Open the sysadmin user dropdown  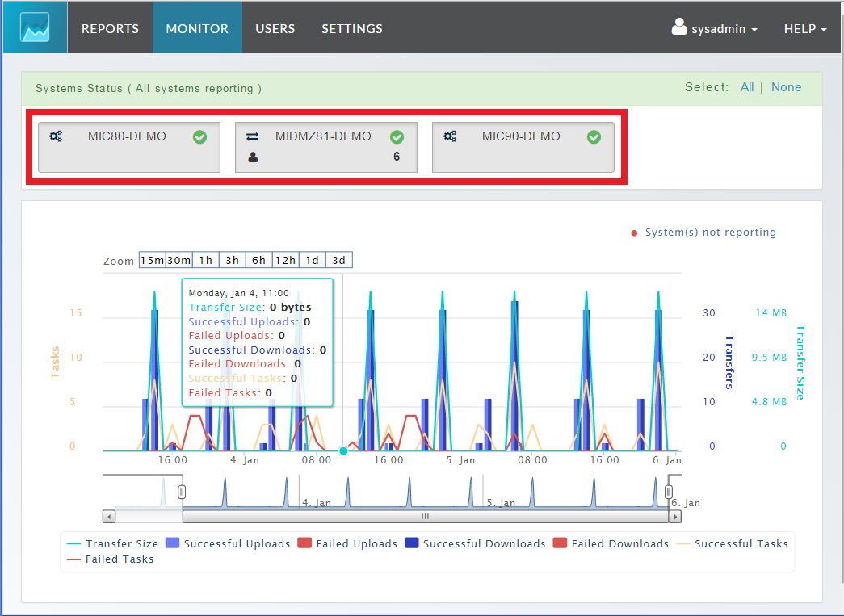click(715, 28)
